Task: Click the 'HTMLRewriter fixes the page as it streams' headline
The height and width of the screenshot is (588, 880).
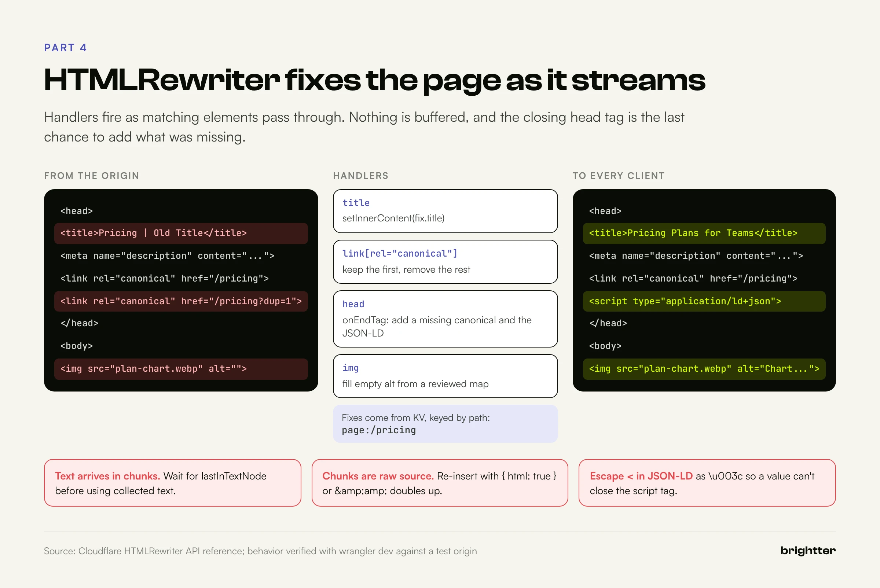Action: (x=374, y=80)
